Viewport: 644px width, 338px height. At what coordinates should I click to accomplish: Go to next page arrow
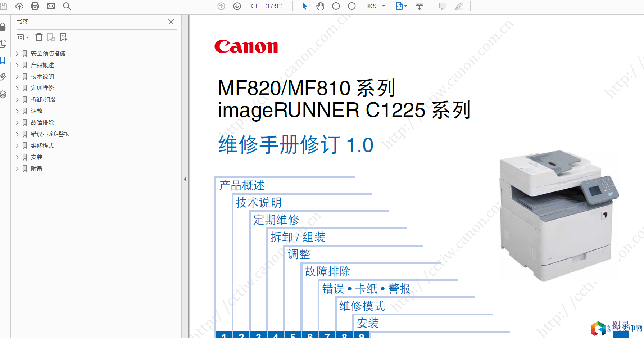click(237, 6)
